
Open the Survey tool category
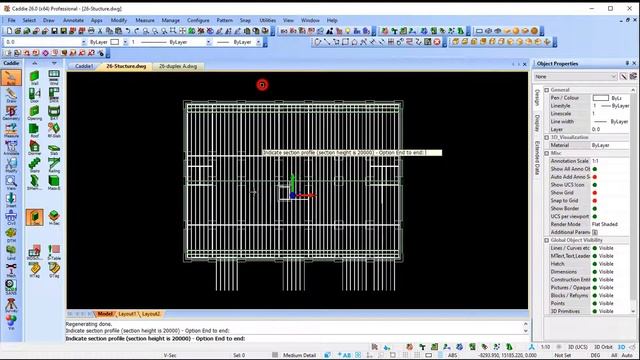point(11,305)
